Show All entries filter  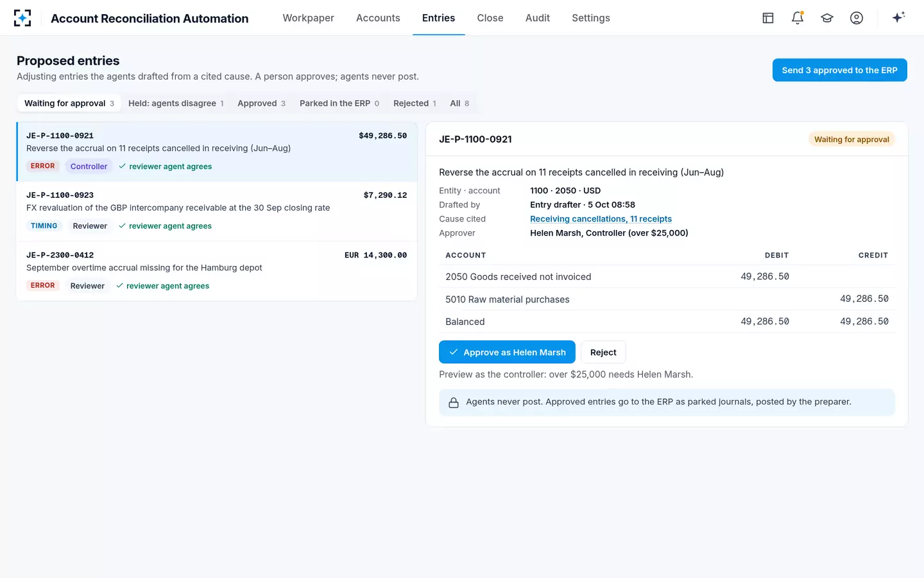pyautogui.click(x=459, y=103)
